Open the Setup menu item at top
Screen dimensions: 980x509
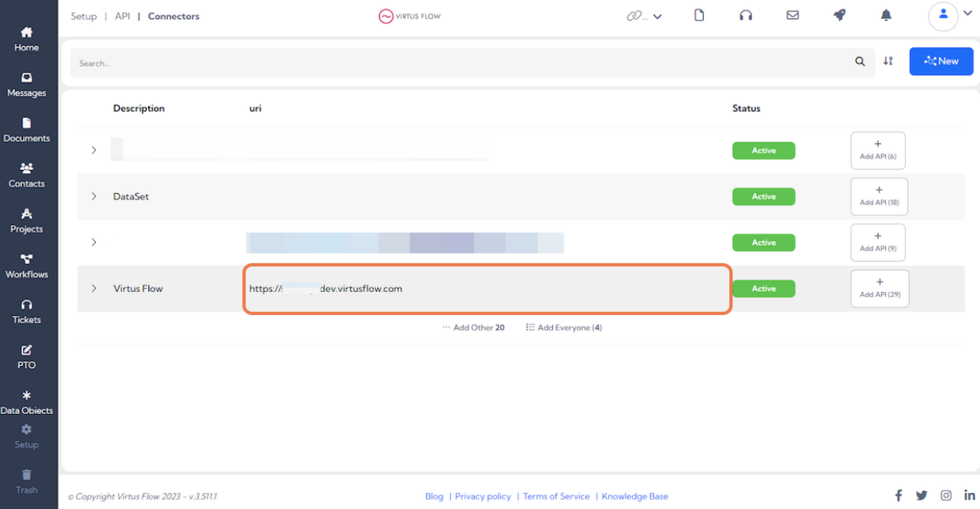[84, 15]
